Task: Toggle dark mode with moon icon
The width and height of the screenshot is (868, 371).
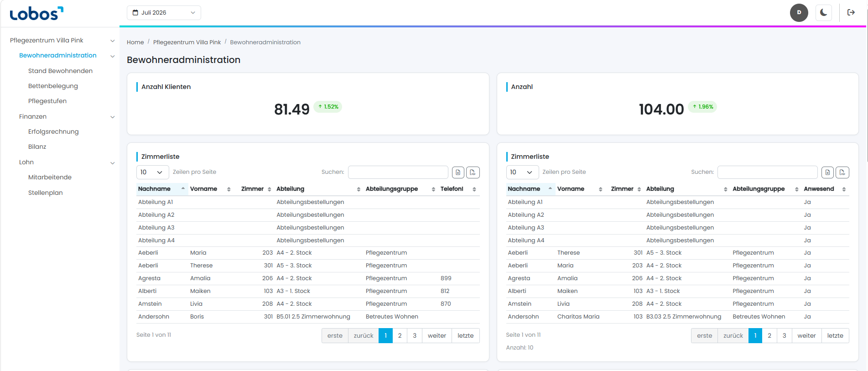Action: (823, 12)
